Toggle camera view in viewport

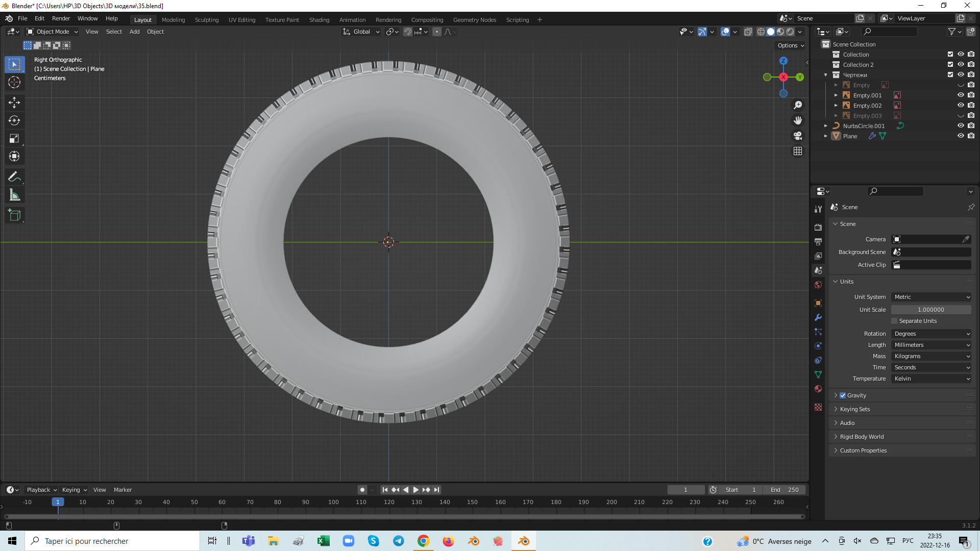pyautogui.click(x=798, y=136)
